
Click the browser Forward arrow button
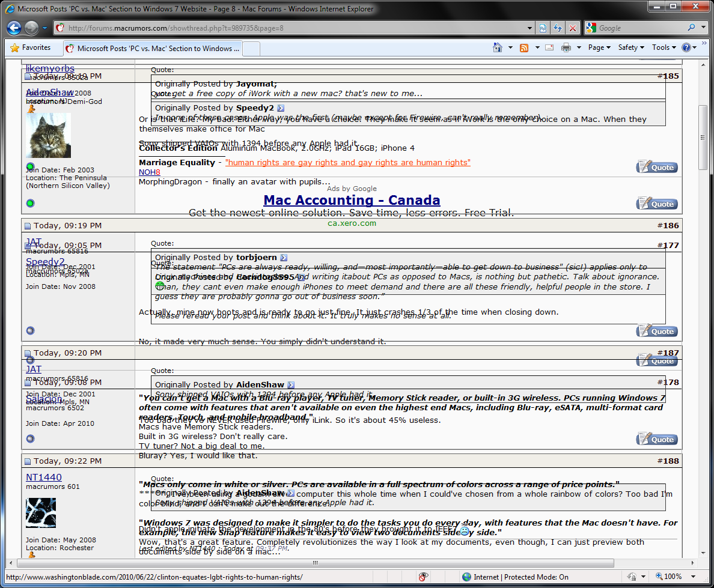click(x=31, y=28)
